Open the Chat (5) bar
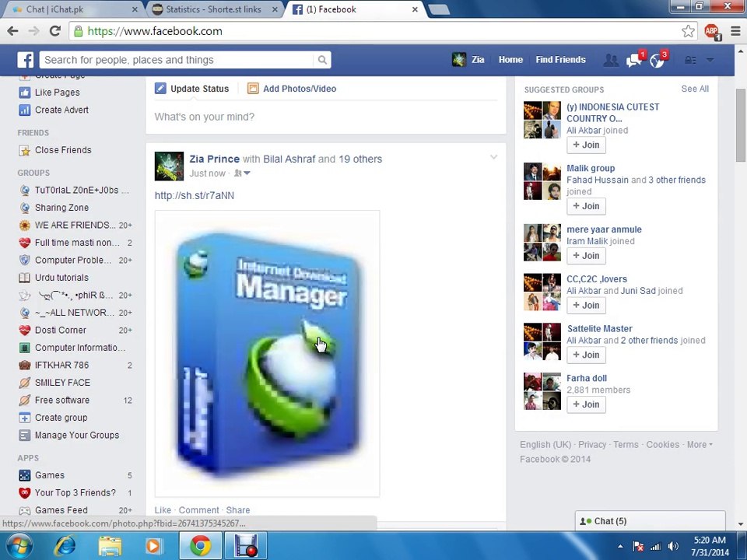Image resolution: width=747 pixels, height=560 pixels. point(651,521)
